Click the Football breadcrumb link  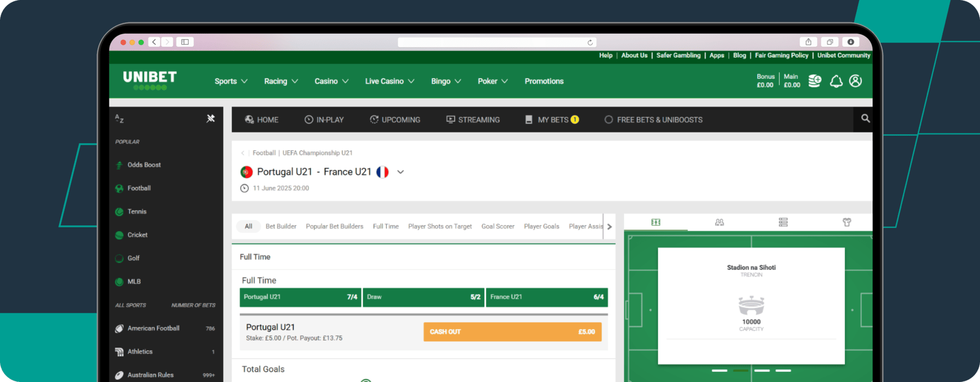(x=264, y=153)
